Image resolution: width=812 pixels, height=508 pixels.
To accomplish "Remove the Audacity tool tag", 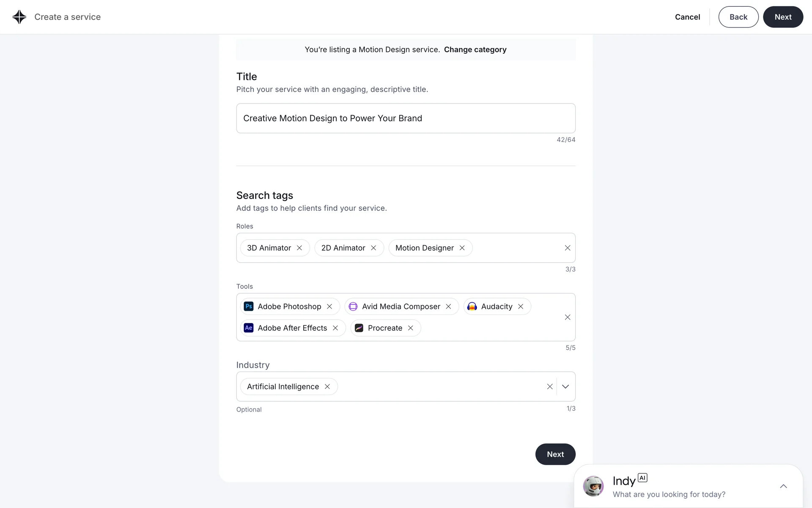I will [x=521, y=306].
